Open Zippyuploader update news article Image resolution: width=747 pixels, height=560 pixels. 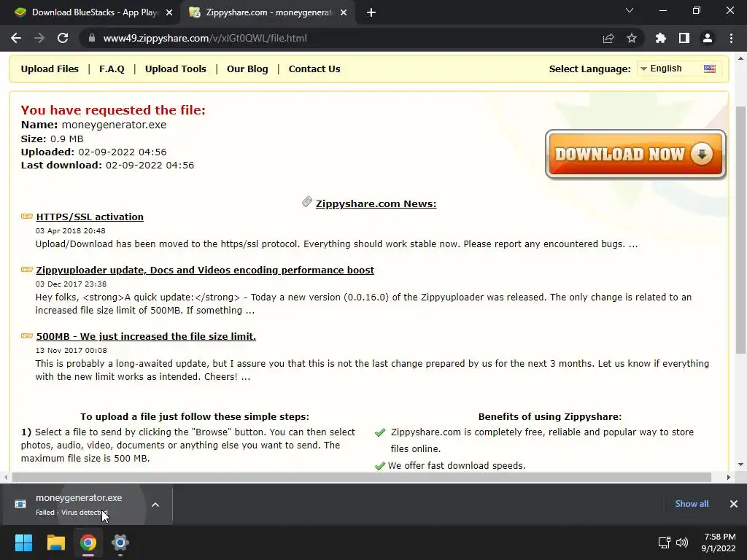[205, 270]
